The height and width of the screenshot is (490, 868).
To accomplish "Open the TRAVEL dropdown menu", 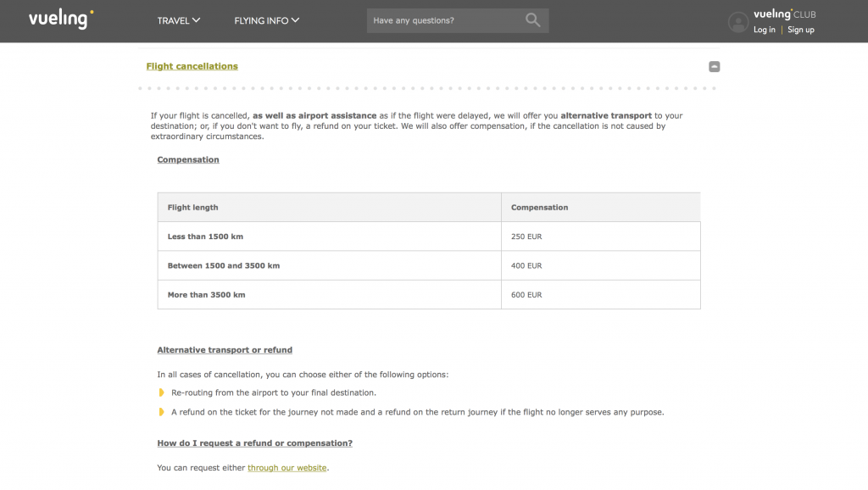I will click(x=179, y=20).
